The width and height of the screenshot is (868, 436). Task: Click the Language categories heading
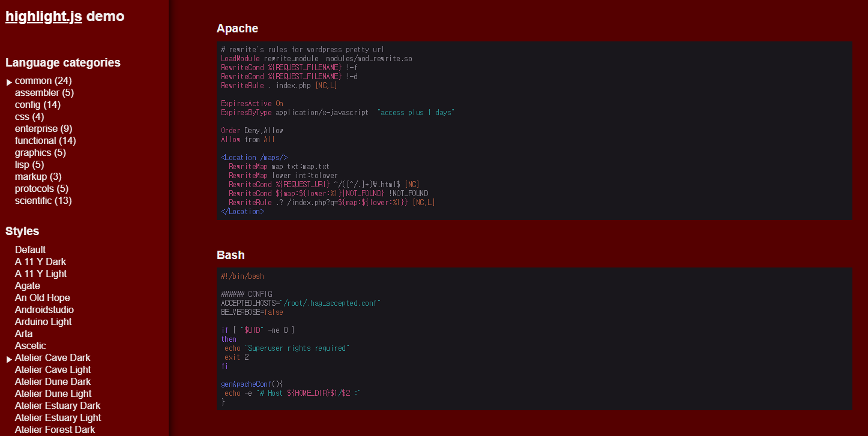coord(63,62)
